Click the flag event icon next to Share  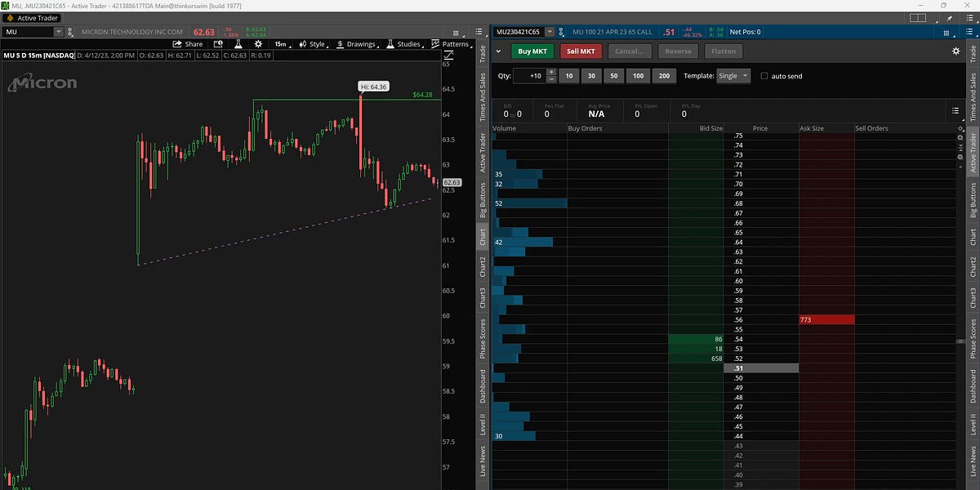coord(216,44)
